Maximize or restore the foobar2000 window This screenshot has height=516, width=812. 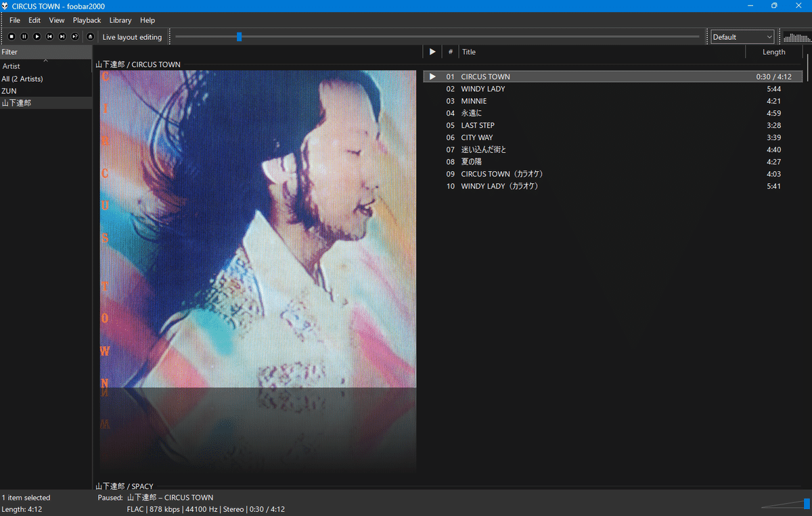coord(774,6)
